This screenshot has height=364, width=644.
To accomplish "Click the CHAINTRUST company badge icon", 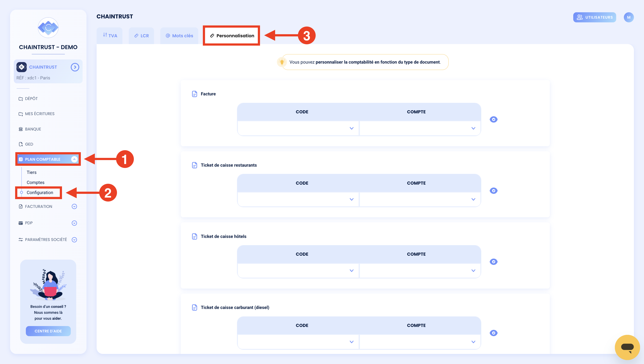I will click(x=21, y=67).
